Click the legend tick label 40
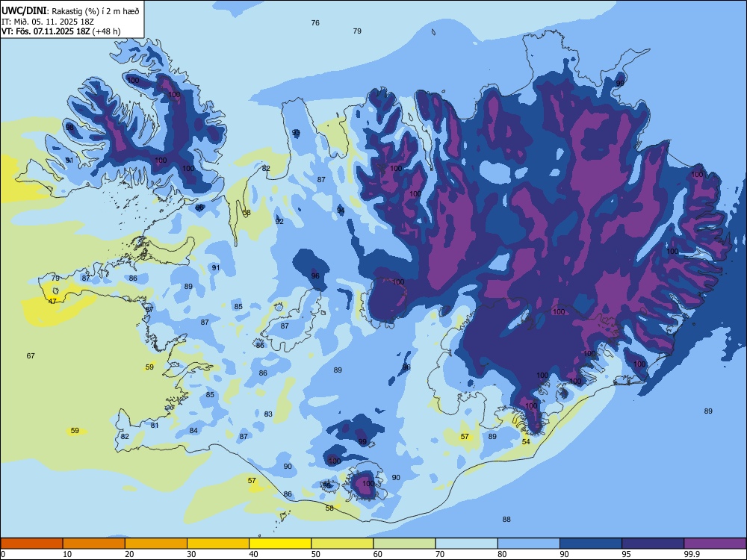 (x=254, y=554)
